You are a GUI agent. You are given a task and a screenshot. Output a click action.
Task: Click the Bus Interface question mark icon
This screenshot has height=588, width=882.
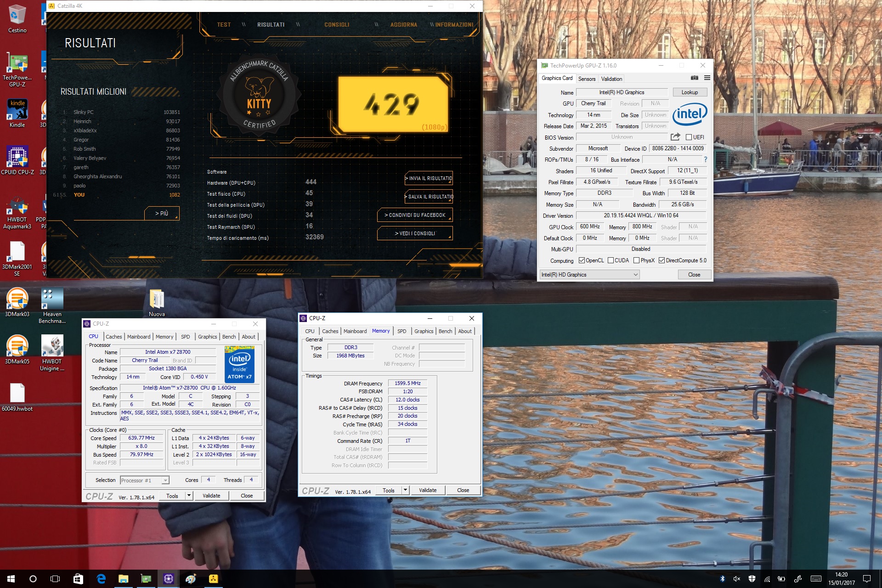click(x=706, y=159)
